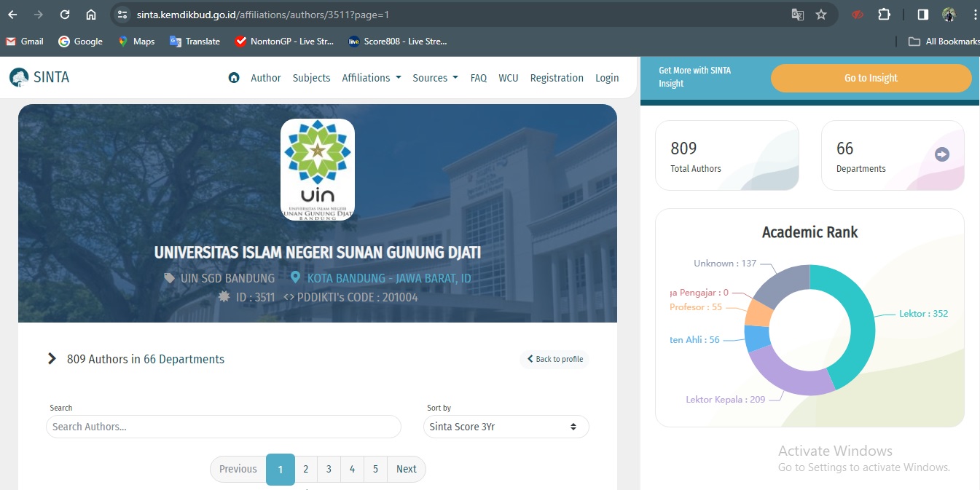
Task: Bookmark this page with the star icon
Action: tap(821, 15)
